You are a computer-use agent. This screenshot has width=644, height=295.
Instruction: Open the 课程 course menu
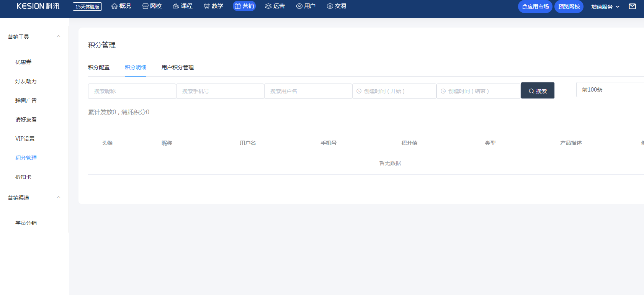183,6
